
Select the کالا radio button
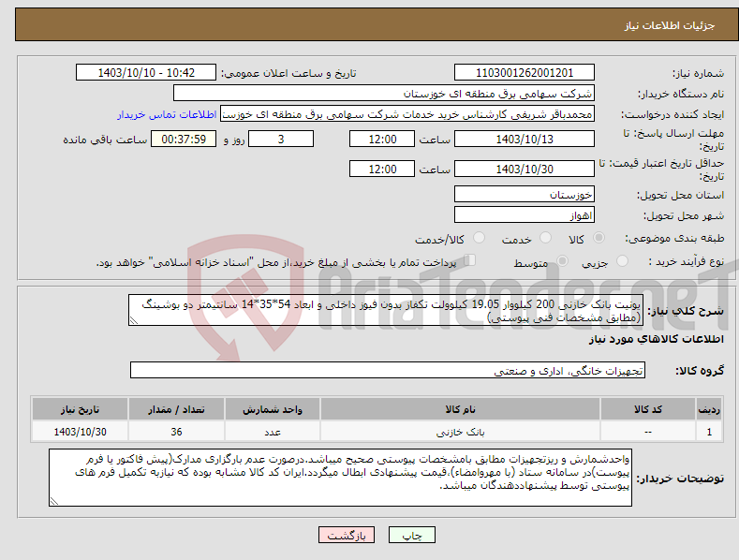point(599,238)
